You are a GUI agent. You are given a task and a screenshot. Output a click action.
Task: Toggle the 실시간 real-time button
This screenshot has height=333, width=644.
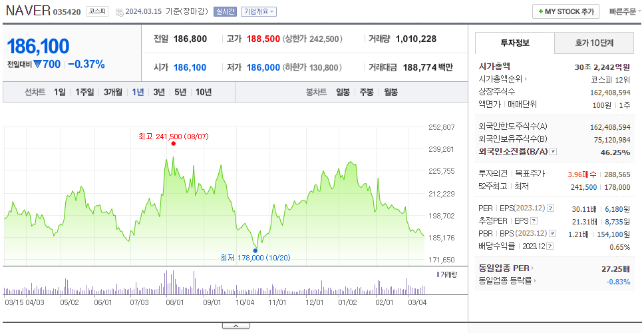[225, 11]
